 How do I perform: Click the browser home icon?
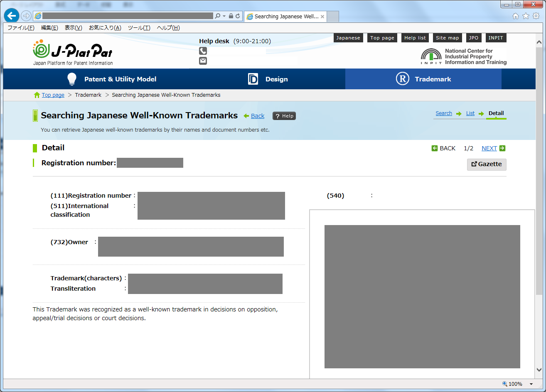[516, 16]
